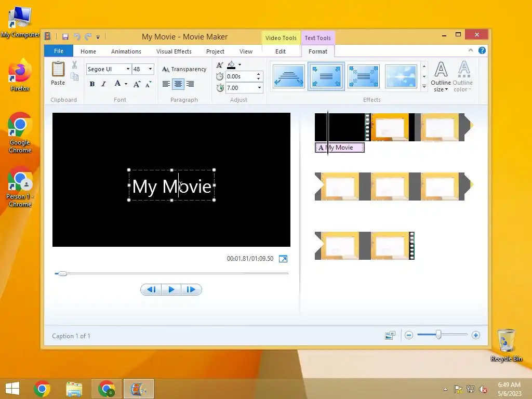Center align the caption text
Image resolution: width=532 pixels, height=399 pixels.
click(178, 84)
